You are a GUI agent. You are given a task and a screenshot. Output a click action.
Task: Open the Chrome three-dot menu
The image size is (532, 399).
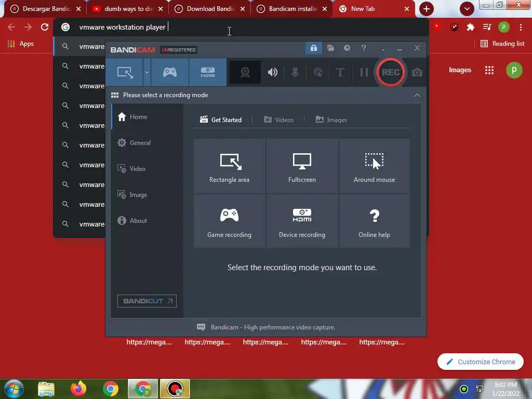point(521,27)
